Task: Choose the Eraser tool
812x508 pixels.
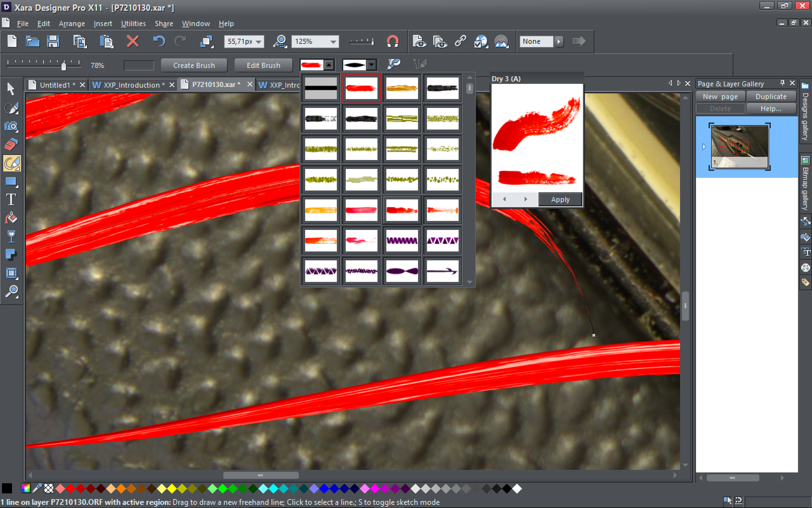Action: [11, 144]
